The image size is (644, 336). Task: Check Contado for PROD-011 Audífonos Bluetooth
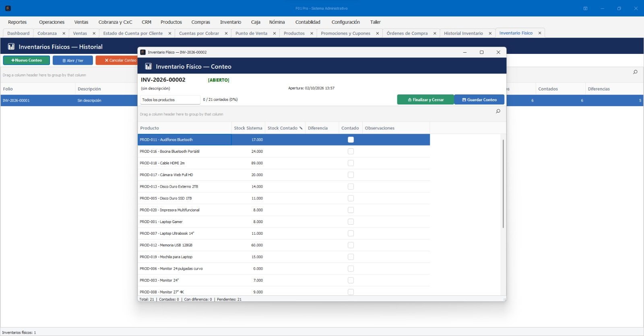(351, 139)
